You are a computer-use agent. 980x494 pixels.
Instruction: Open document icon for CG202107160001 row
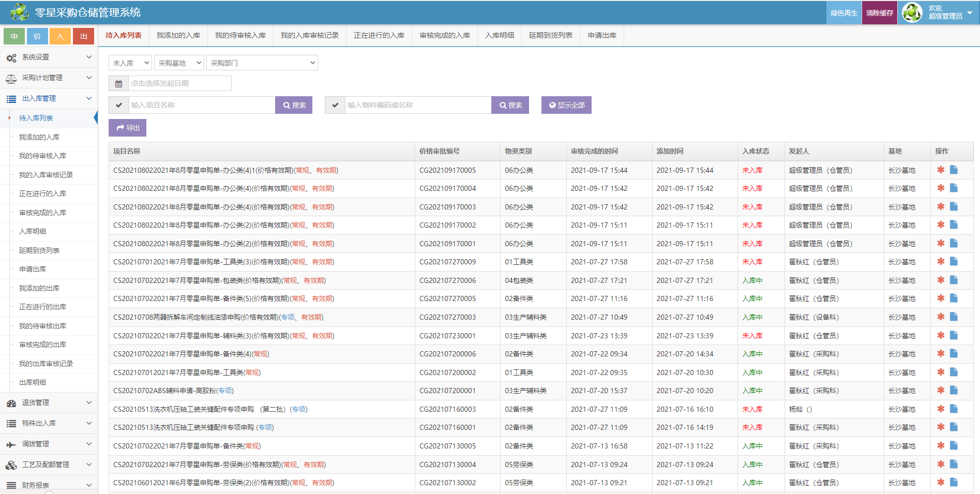pos(954,427)
